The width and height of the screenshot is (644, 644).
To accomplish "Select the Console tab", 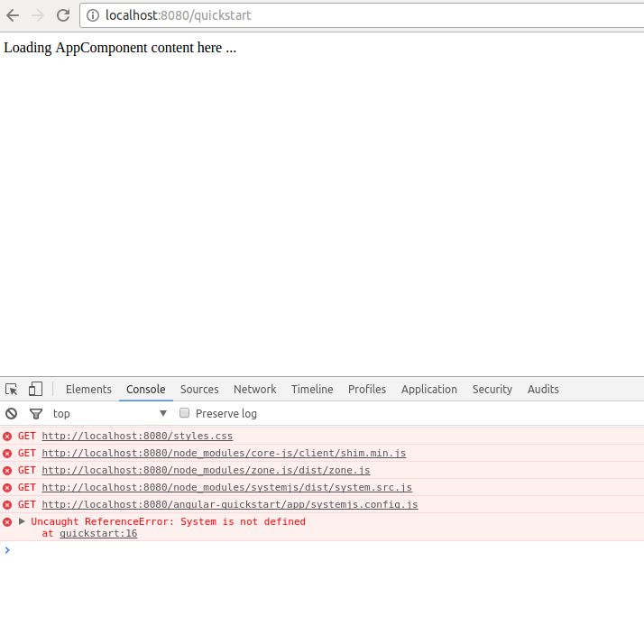I will (146, 389).
